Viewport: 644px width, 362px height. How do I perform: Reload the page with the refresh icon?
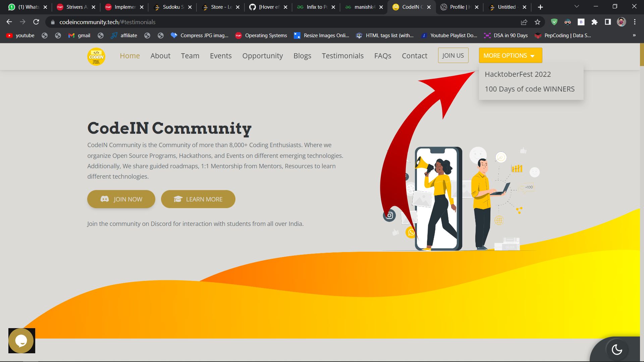click(x=36, y=22)
